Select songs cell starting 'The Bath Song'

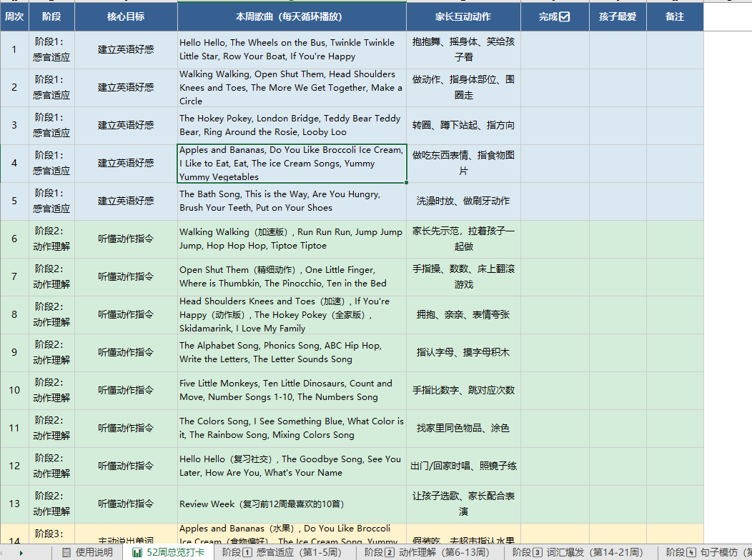click(x=292, y=201)
